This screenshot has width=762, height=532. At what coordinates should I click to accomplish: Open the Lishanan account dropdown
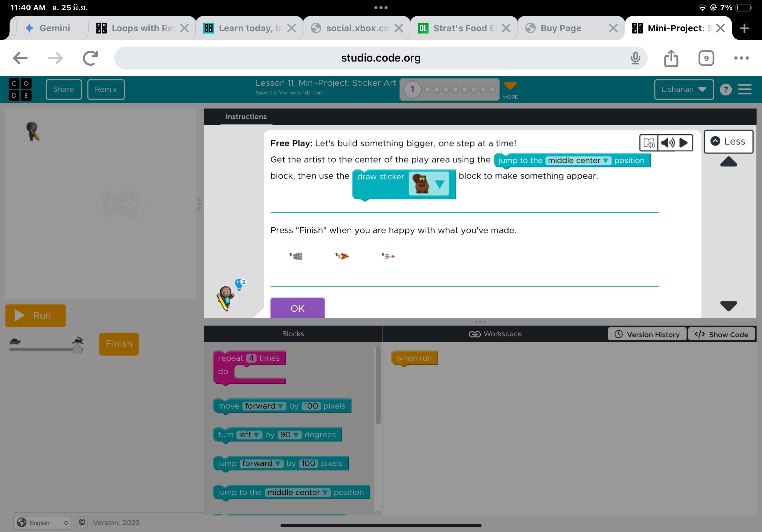684,90
